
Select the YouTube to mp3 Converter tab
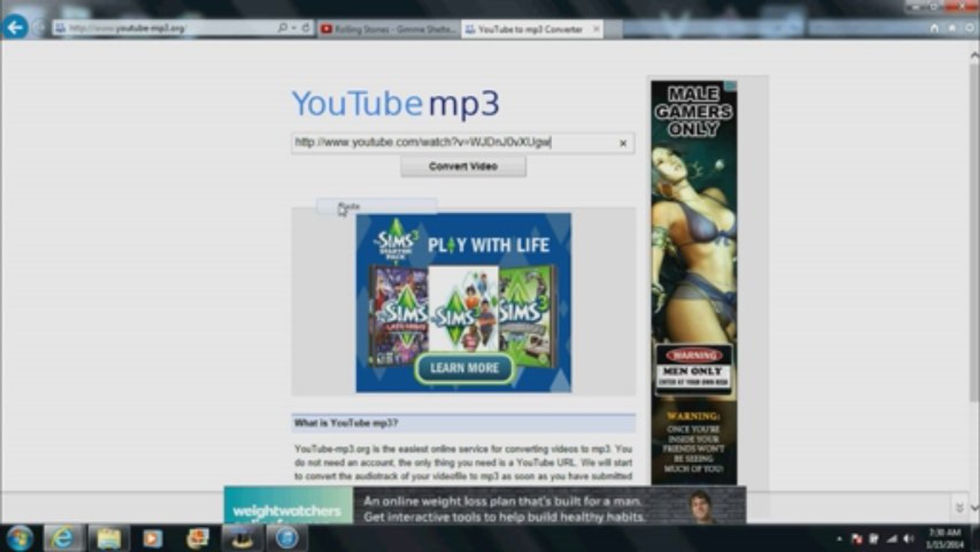coord(529,29)
